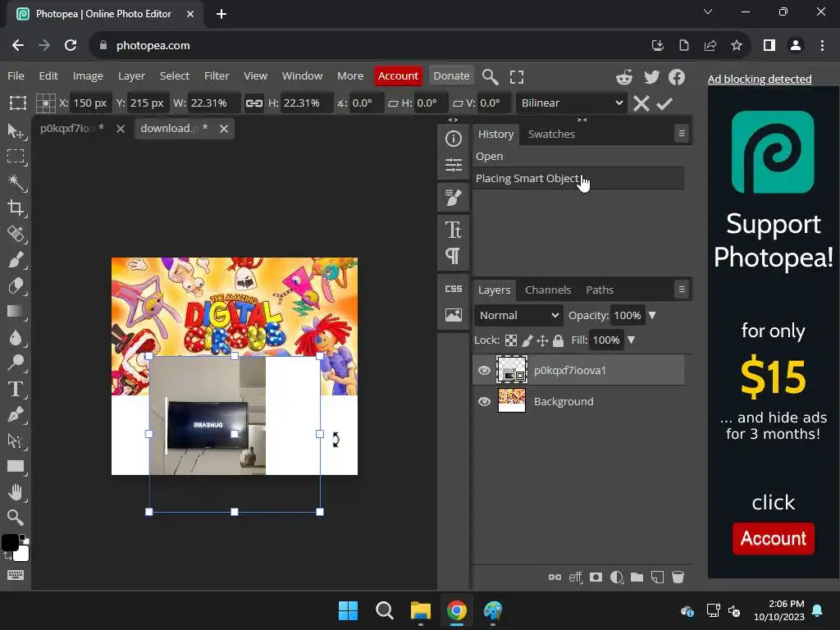Close the download document tab
Viewport: 840px width, 630px height.
point(224,129)
